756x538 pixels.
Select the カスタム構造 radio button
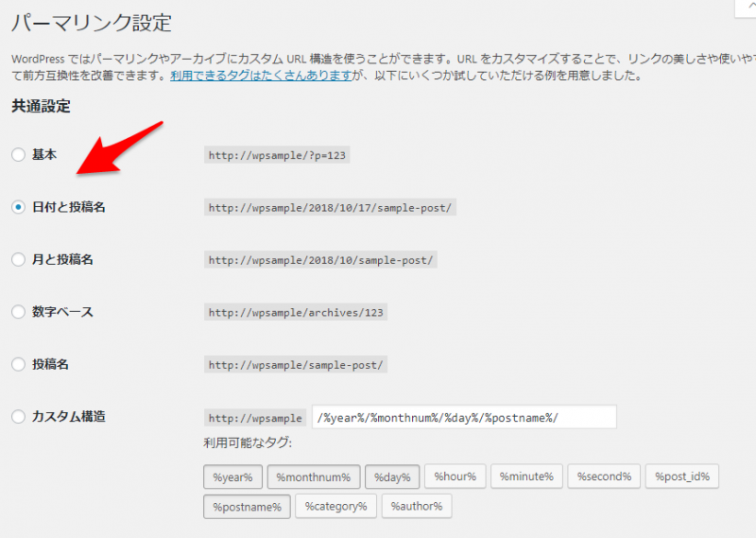[18, 417]
